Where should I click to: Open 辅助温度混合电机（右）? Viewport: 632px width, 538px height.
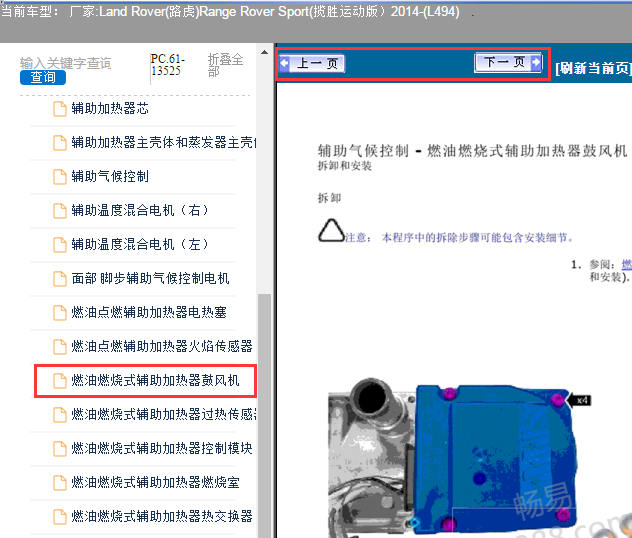[x=140, y=210]
